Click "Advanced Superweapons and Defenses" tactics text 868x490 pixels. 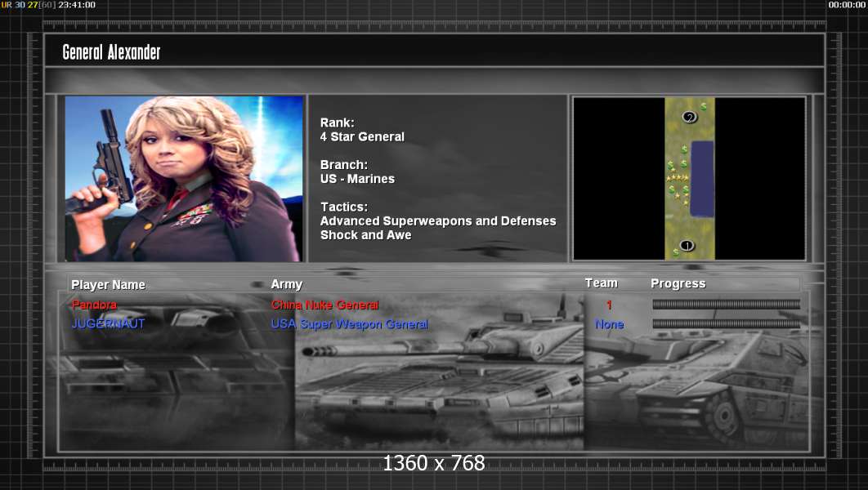[438, 220]
